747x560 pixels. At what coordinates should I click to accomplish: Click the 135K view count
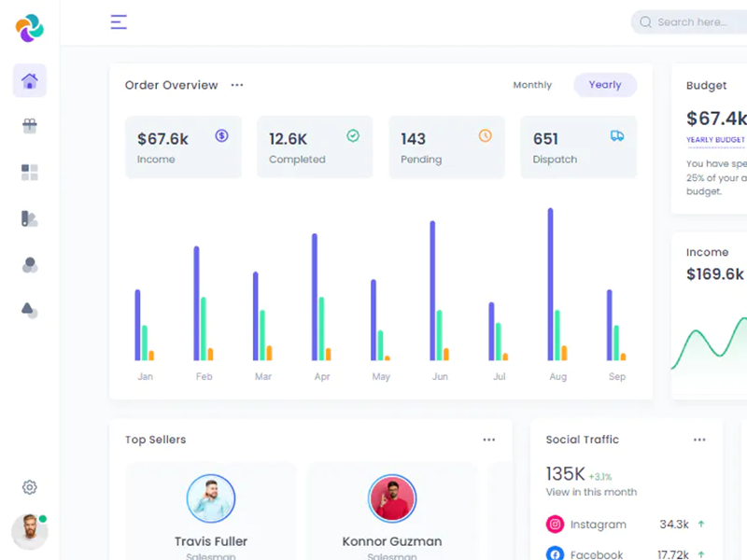click(x=566, y=474)
